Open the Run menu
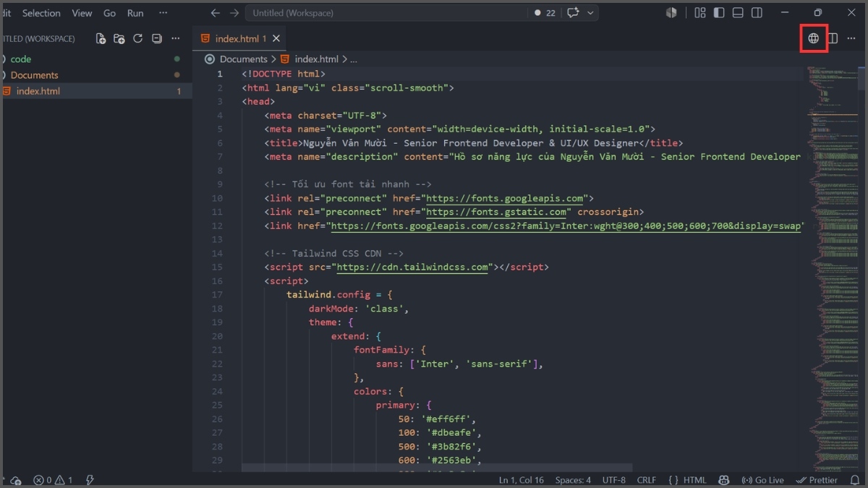868x488 pixels. [x=135, y=13]
